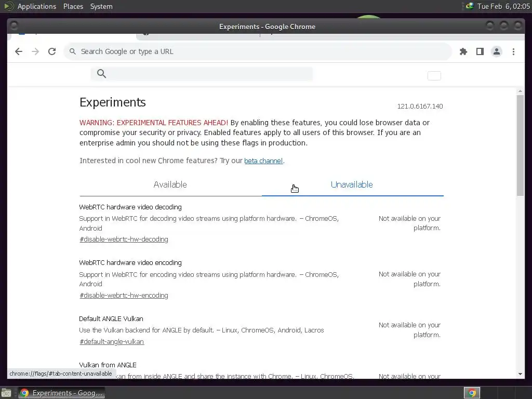Go back with the browser back arrow

19,51
